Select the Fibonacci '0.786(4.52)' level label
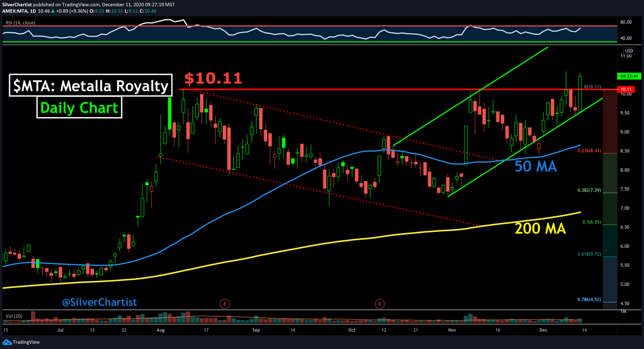Viewport: 644px width, 349px height. 589,299
